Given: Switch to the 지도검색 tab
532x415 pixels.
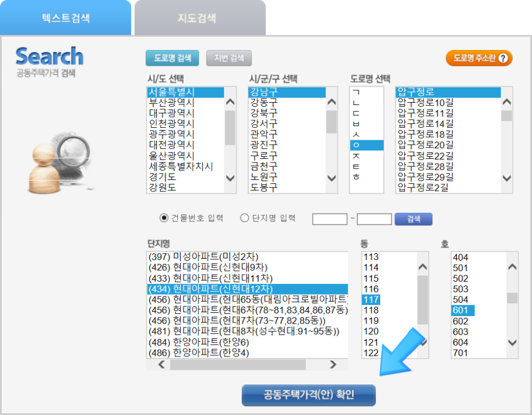Looking at the screenshot, I should [x=200, y=18].
